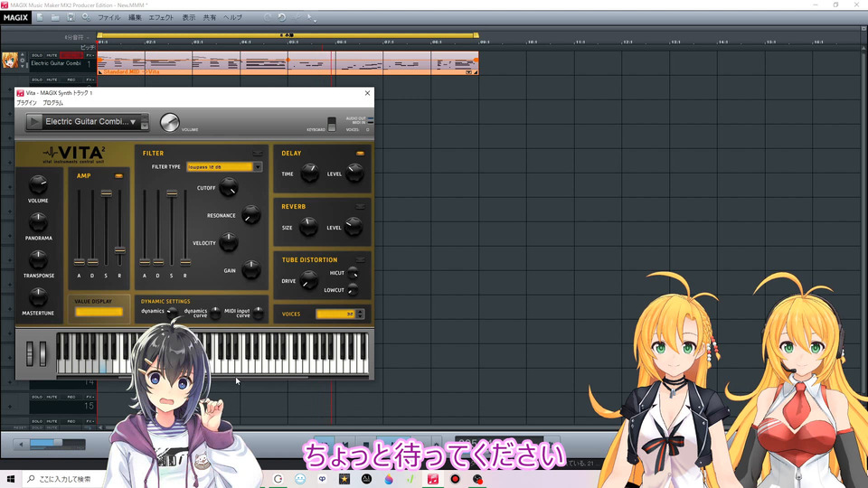The height and width of the screenshot is (488, 868).
Task: Open the MIDI clip menu arrow on the Standard MID clip
Action: (x=469, y=72)
